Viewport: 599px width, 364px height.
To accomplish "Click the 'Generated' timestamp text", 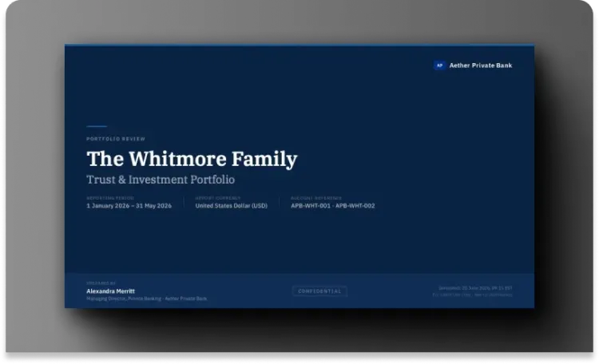I will 475,288.
